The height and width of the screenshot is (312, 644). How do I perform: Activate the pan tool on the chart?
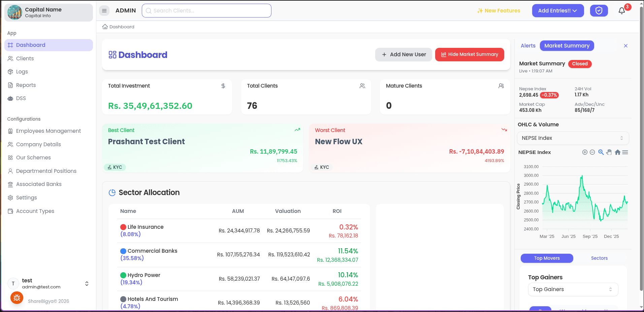609,152
